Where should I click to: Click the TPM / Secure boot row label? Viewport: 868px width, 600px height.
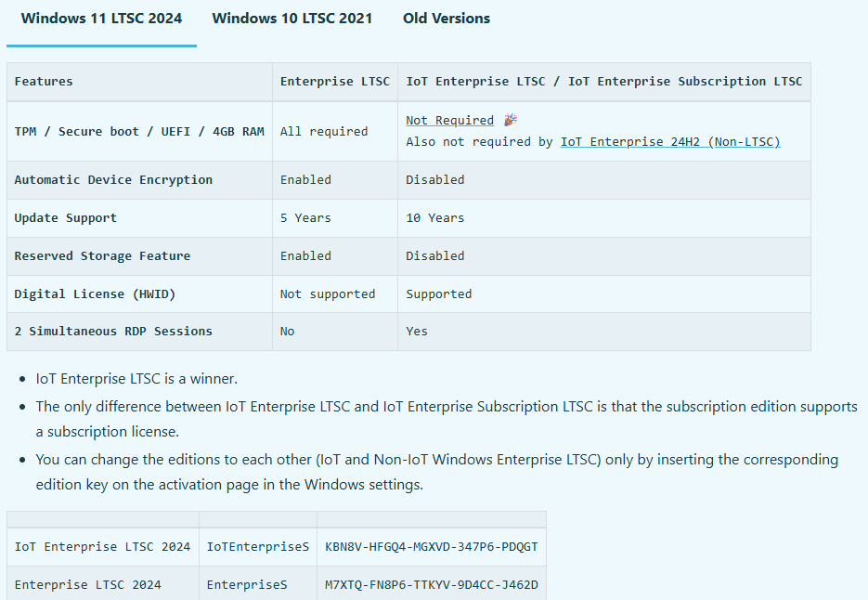137,131
